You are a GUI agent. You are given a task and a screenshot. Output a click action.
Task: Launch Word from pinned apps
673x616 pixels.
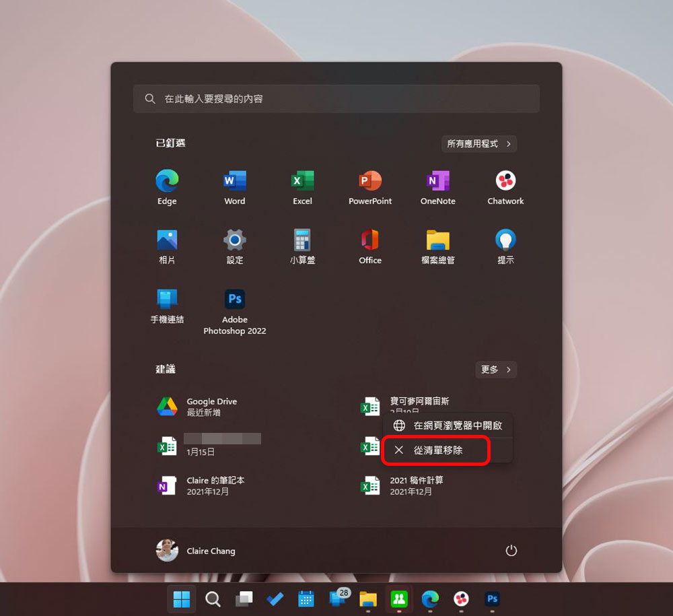tap(235, 187)
